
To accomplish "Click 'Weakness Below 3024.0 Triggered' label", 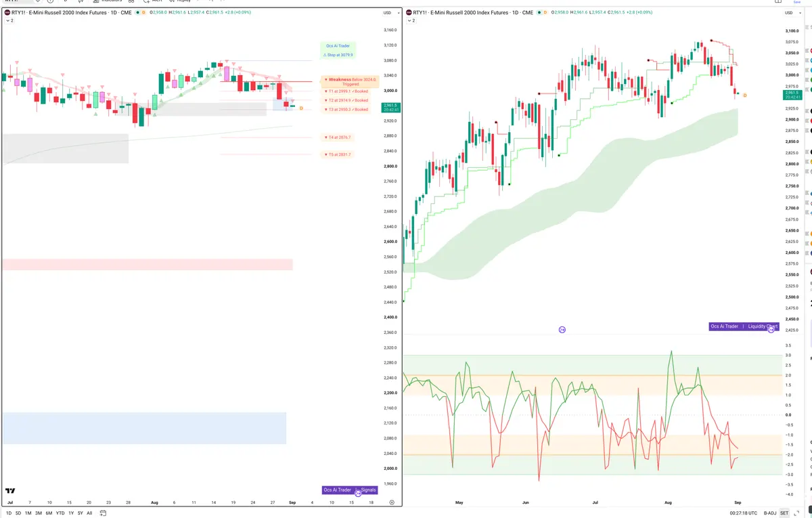I will tap(351, 82).
